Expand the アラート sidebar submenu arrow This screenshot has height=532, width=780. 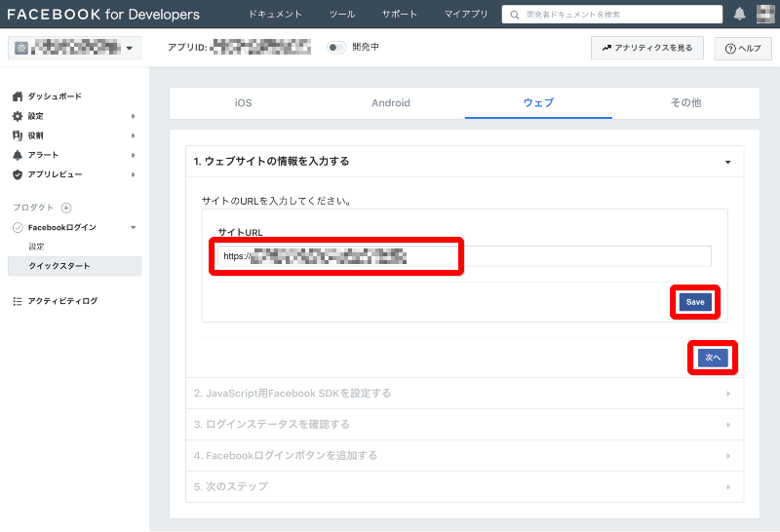(133, 155)
